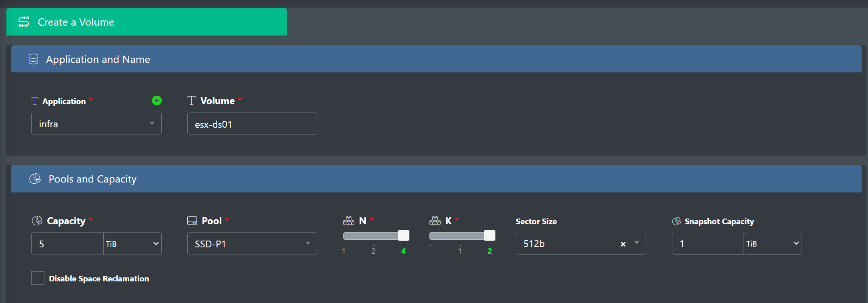The image size is (868, 303).
Task: Click the database icon beside Application and Name
Action: [34, 59]
